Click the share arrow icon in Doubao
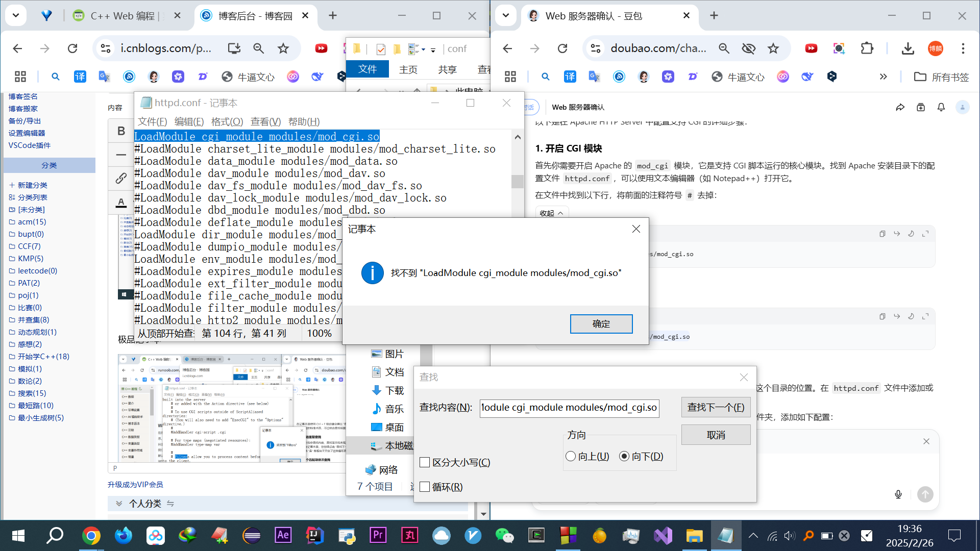The image size is (980, 551). (900, 107)
